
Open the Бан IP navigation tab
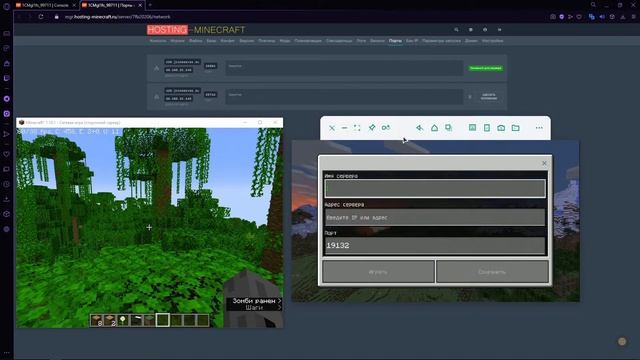click(412, 41)
